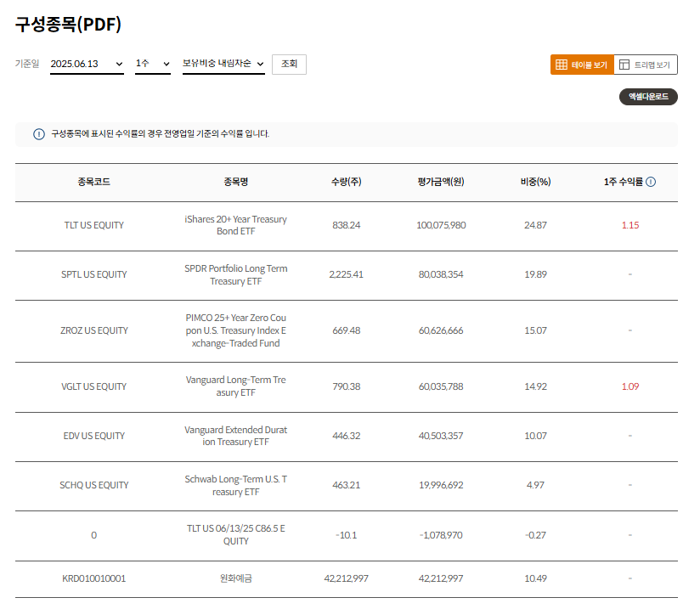Open the 보유비중 내림차순 sort dropdown
The width and height of the screenshot is (700, 609).
(x=223, y=64)
